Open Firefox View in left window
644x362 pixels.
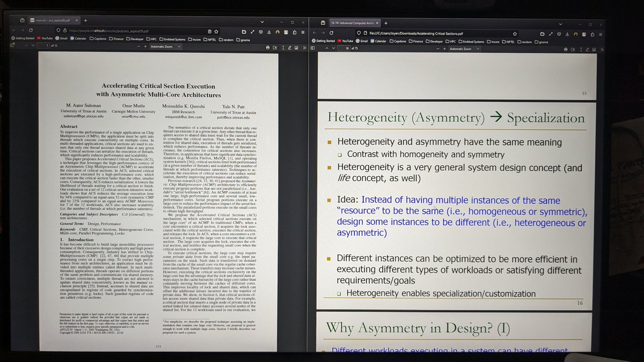click(22, 20)
